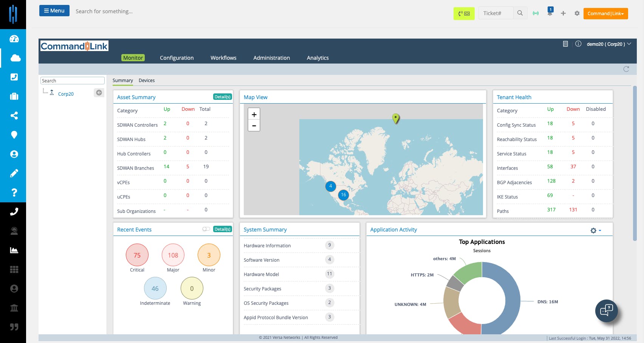This screenshot has height=343, width=644.
Task: Expand the demo20 (Corp20) user dropdown
Action: click(609, 44)
